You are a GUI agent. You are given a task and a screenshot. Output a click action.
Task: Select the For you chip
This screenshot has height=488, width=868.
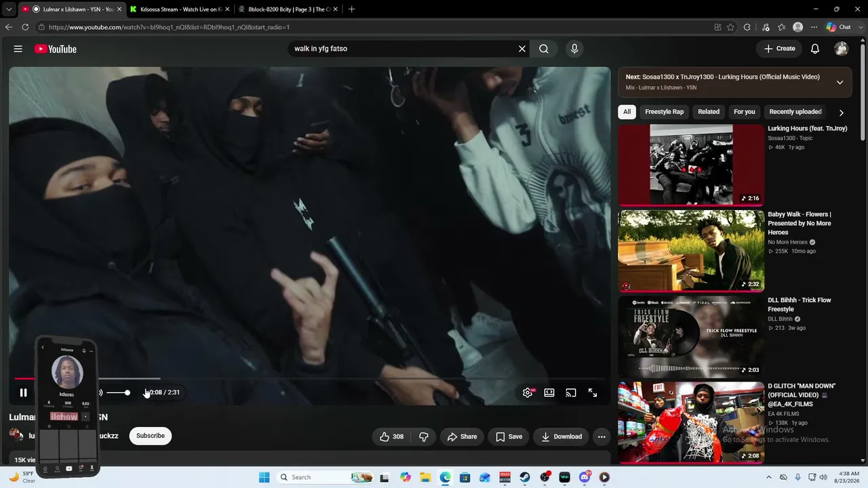point(745,112)
